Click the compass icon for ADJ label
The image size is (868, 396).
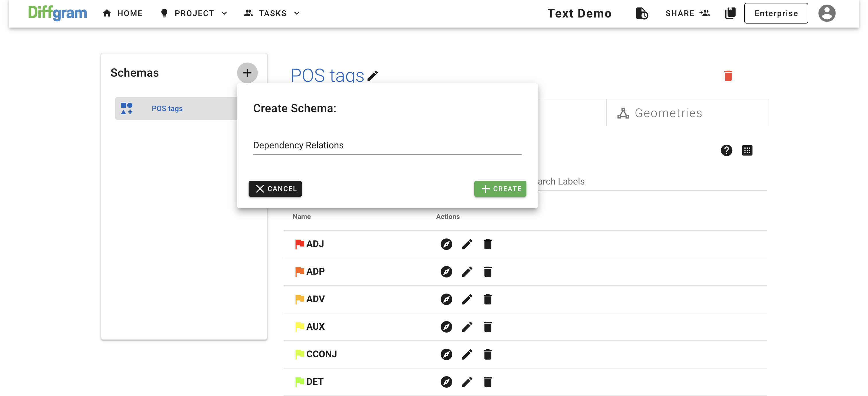446,244
